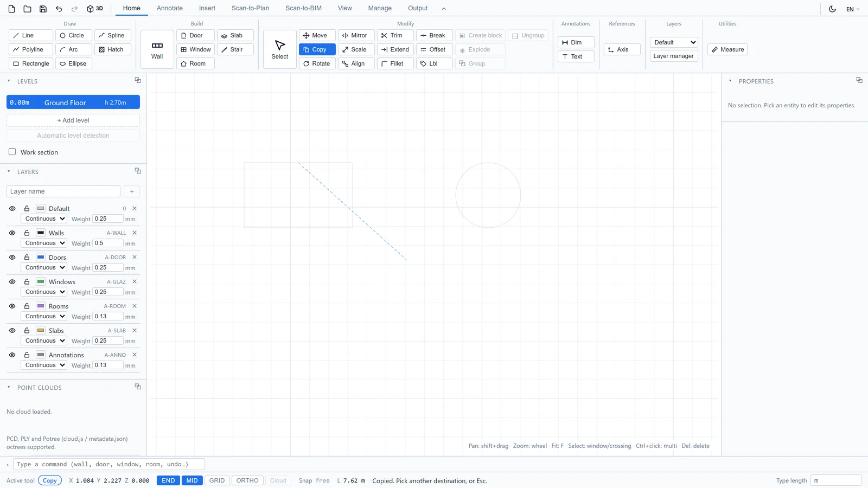Screen dimensions: 868x488
Task: Lock the Rooms layer
Action: (27, 306)
